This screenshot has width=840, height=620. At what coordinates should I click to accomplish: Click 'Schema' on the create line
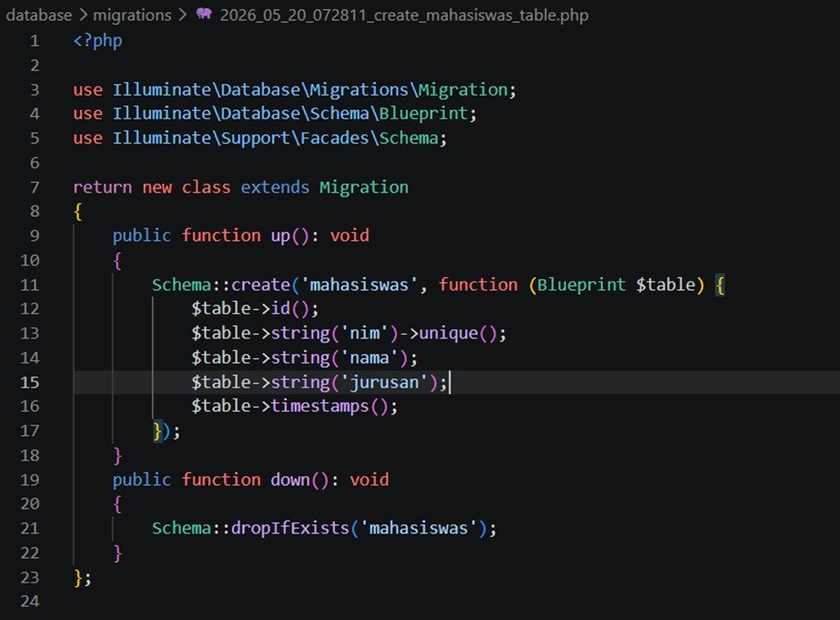(x=181, y=284)
